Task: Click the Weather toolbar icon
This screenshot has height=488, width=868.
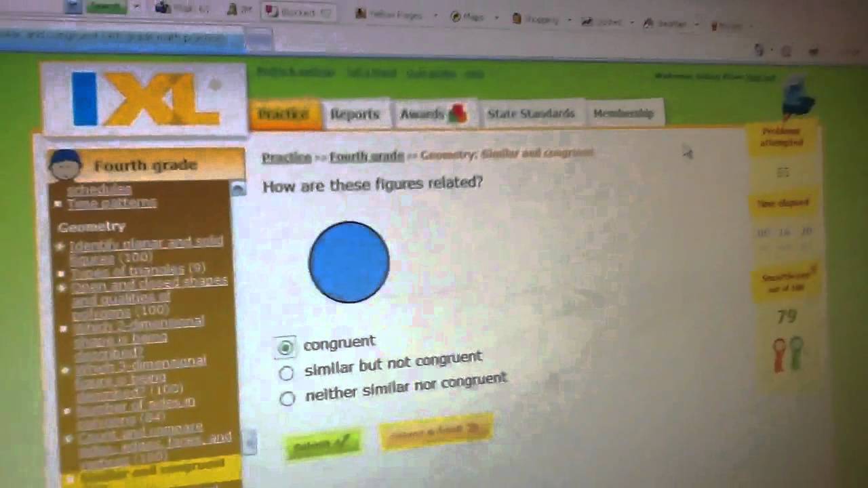Action: [x=648, y=23]
